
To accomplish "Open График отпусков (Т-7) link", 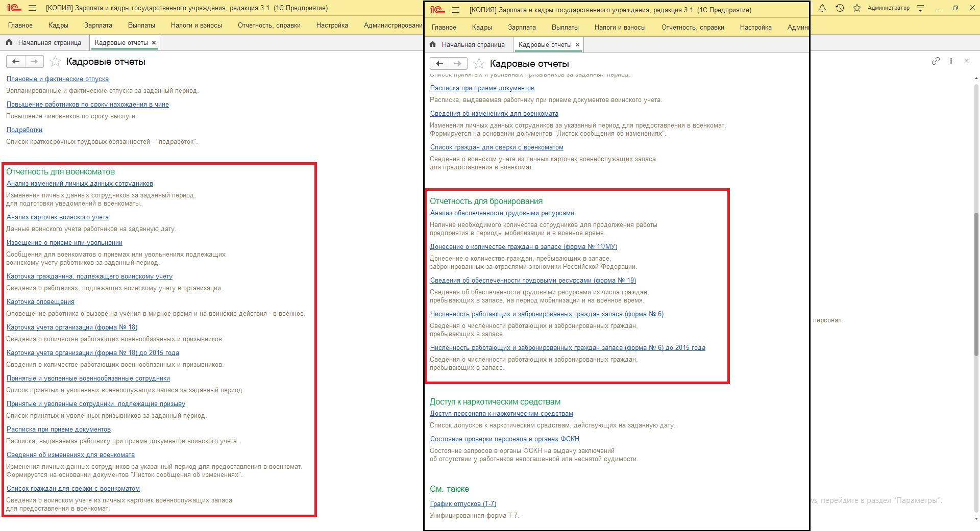I will click(463, 504).
